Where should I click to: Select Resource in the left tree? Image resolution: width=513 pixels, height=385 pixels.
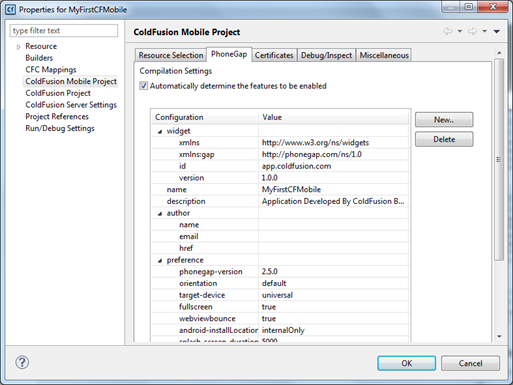pos(41,46)
